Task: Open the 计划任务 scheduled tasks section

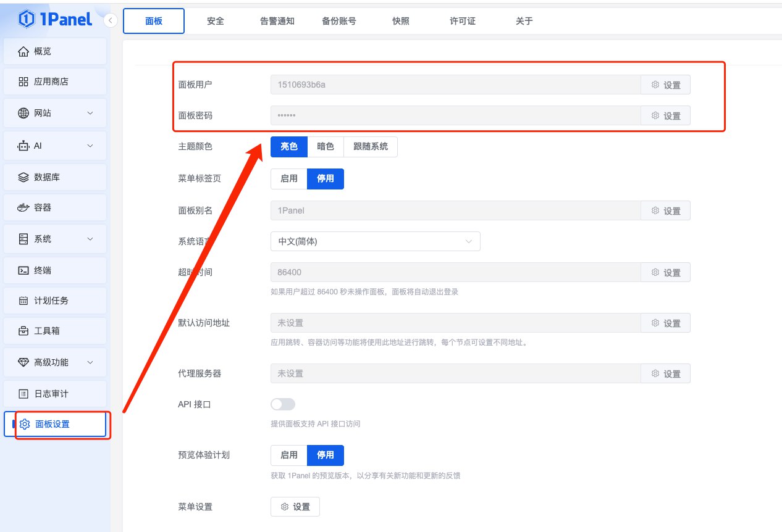Action: point(54,301)
